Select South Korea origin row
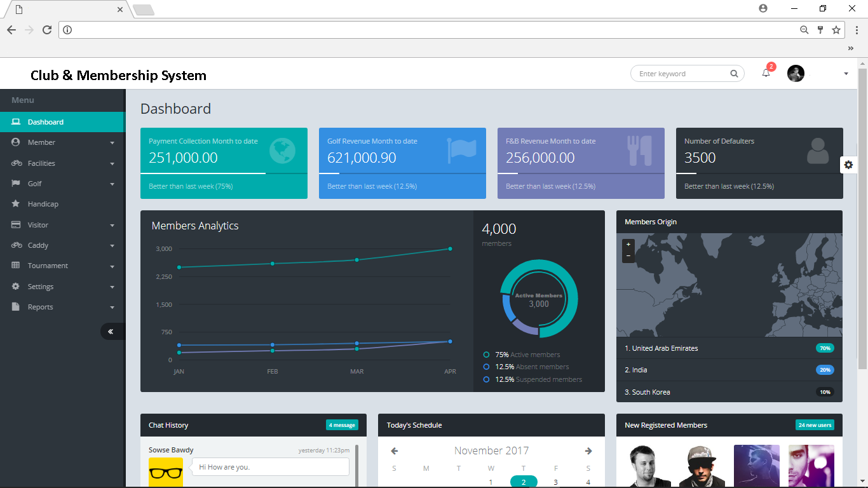 (x=729, y=392)
